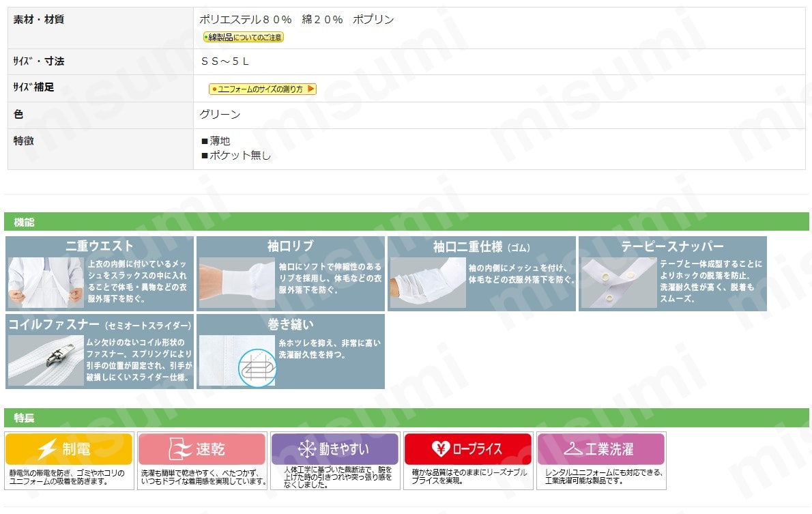Click the 袖口にソフトで伸縮性 description text
The image size is (812, 514).
coord(330,279)
